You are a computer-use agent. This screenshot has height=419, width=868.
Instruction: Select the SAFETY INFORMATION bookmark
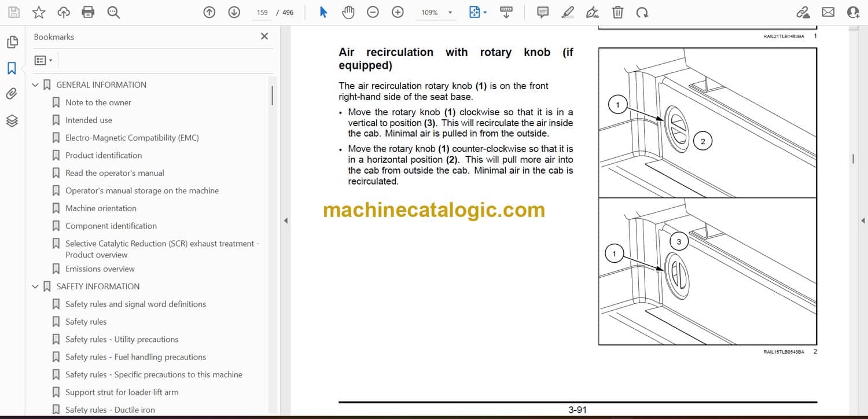pos(98,286)
